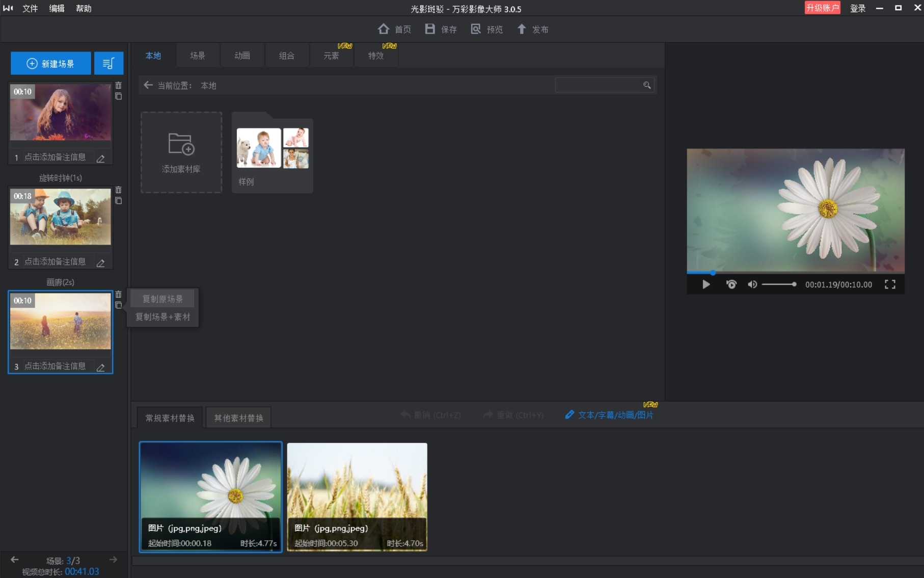Adjust the preview volume slider
Image resolution: width=924 pixels, height=578 pixels.
[779, 284]
